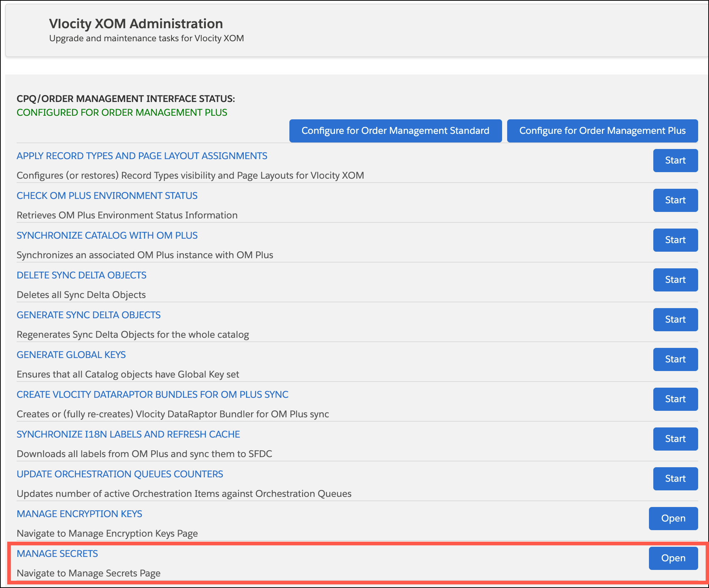709x588 pixels.
Task: Click Configure for Order Management Plus button
Action: point(602,131)
